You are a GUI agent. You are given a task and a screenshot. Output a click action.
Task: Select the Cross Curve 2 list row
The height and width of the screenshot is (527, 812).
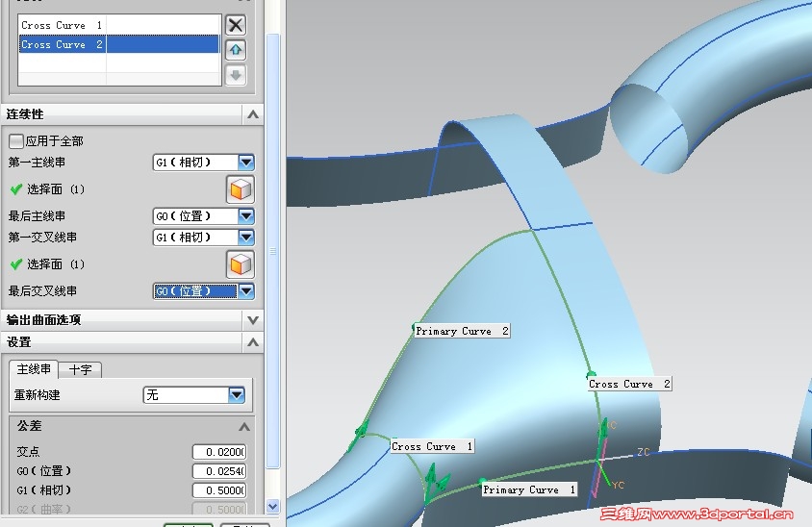[x=119, y=44]
